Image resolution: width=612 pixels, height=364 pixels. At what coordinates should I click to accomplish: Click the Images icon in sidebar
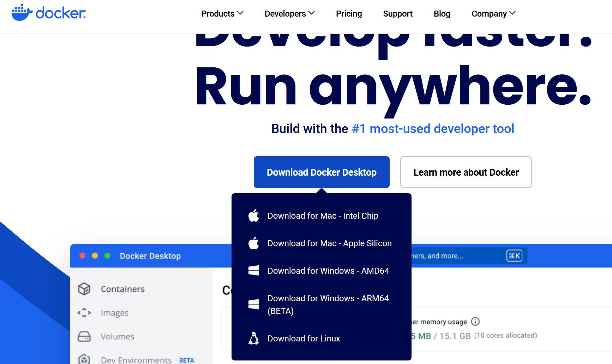[84, 313]
